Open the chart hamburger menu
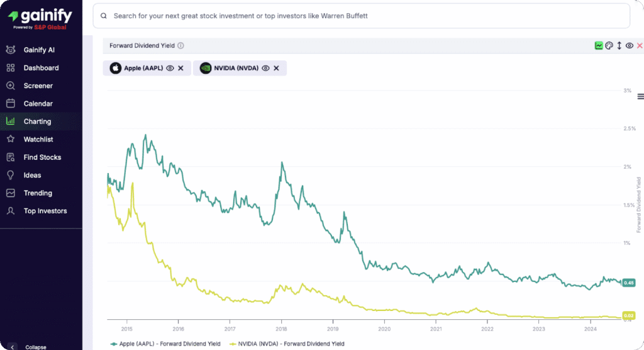The width and height of the screenshot is (644, 350). click(x=640, y=96)
